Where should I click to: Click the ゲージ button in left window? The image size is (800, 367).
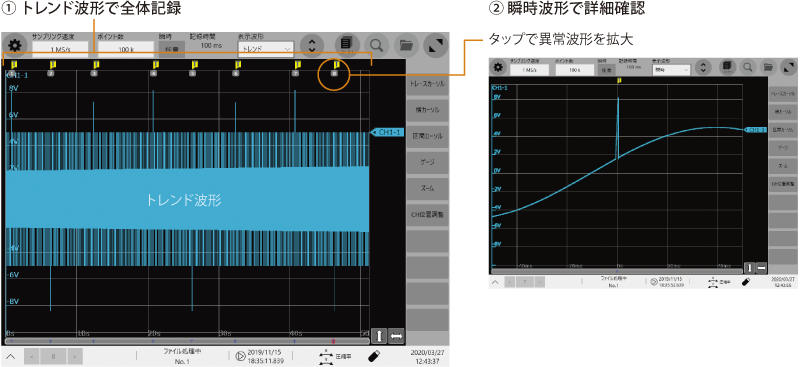[427, 163]
